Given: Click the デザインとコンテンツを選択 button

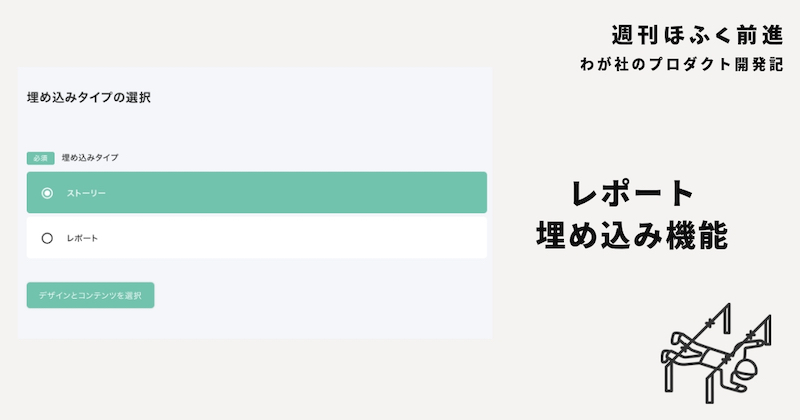Looking at the screenshot, I should [x=90, y=295].
